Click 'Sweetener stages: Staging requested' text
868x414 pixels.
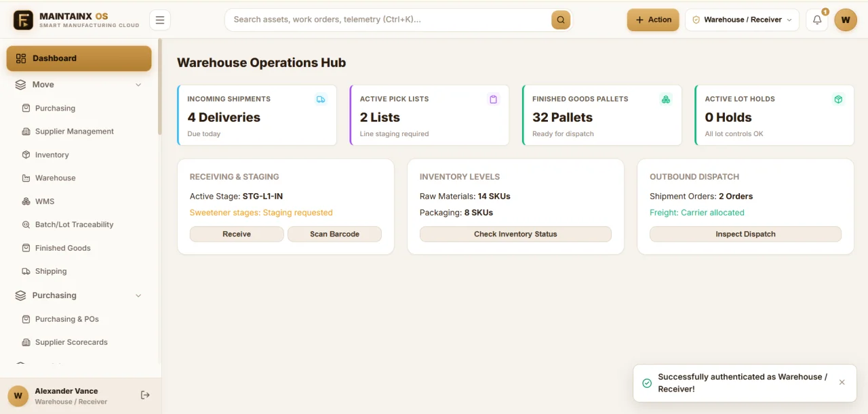pos(261,213)
